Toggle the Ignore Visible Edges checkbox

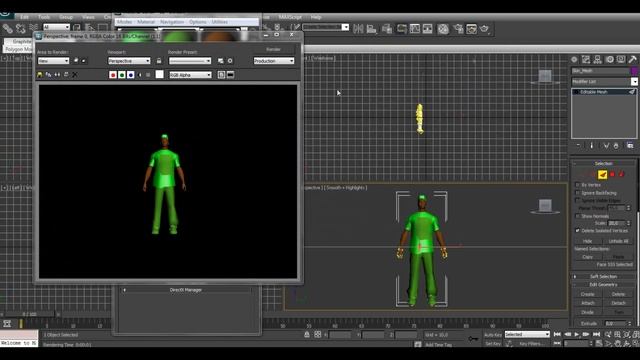point(578,200)
